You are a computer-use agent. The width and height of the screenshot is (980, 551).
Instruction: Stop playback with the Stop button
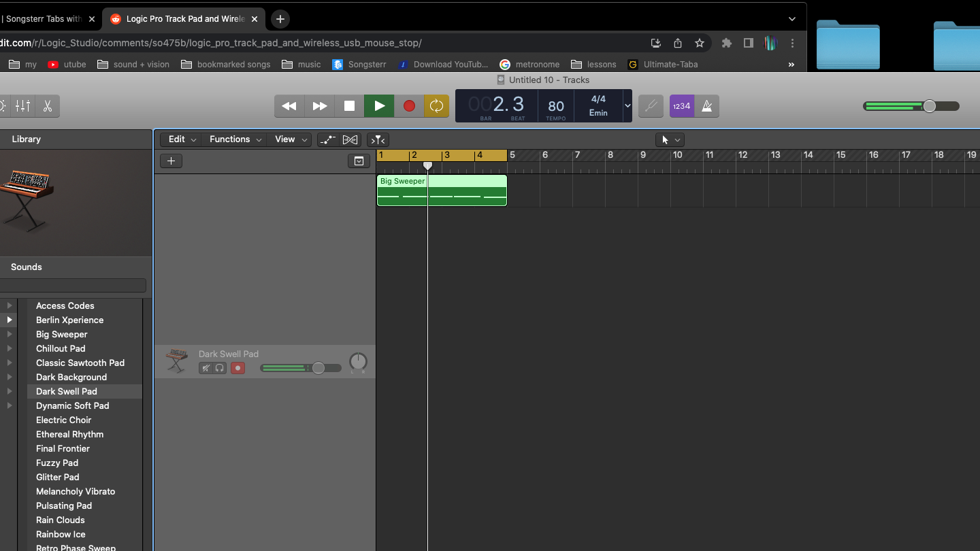pos(349,106)
